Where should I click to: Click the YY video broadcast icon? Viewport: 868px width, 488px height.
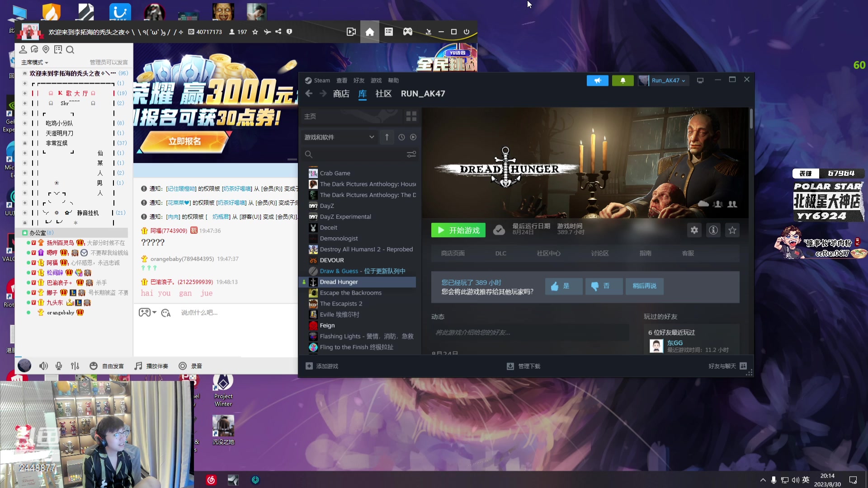tap(351, 32)
